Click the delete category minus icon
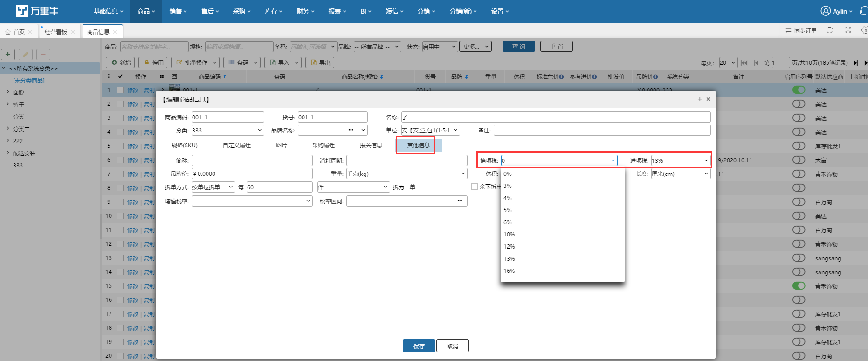This screenshot has width=868, height=361. pyautogui.click(x=43, y=55)
